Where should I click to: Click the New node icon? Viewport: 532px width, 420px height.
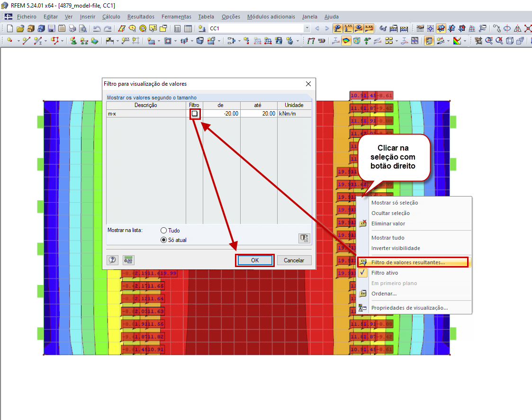point(9,41)
